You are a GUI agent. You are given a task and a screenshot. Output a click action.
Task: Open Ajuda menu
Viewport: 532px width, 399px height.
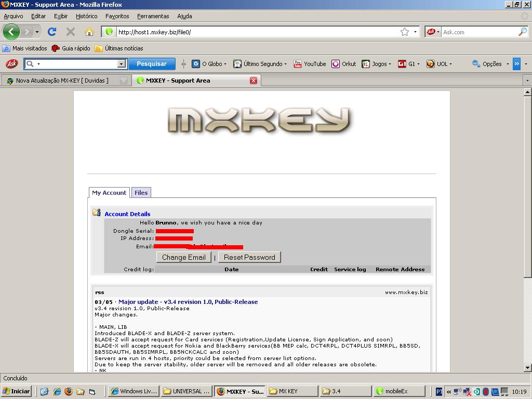(184, 16)
